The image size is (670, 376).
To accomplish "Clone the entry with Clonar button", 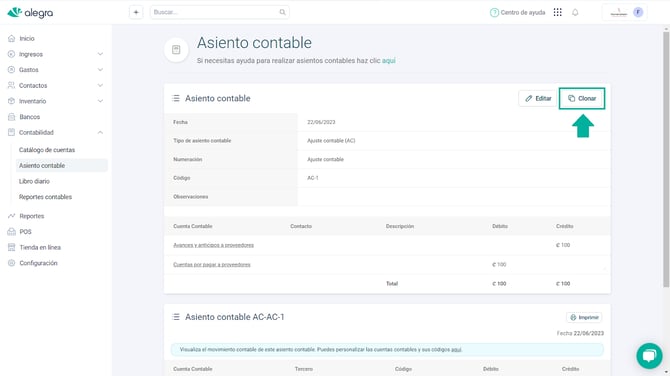I will (582, 98).
